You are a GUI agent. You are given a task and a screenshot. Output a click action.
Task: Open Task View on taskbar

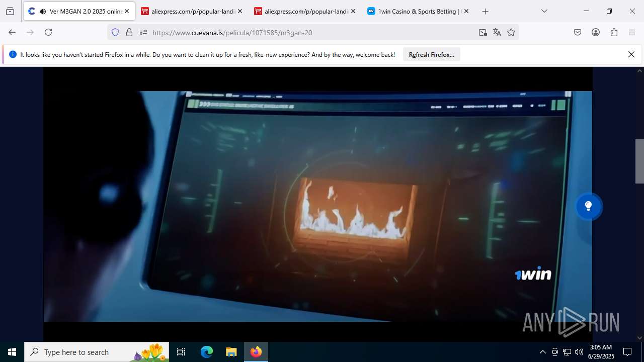pyautogui.click(x=181, y=352)
